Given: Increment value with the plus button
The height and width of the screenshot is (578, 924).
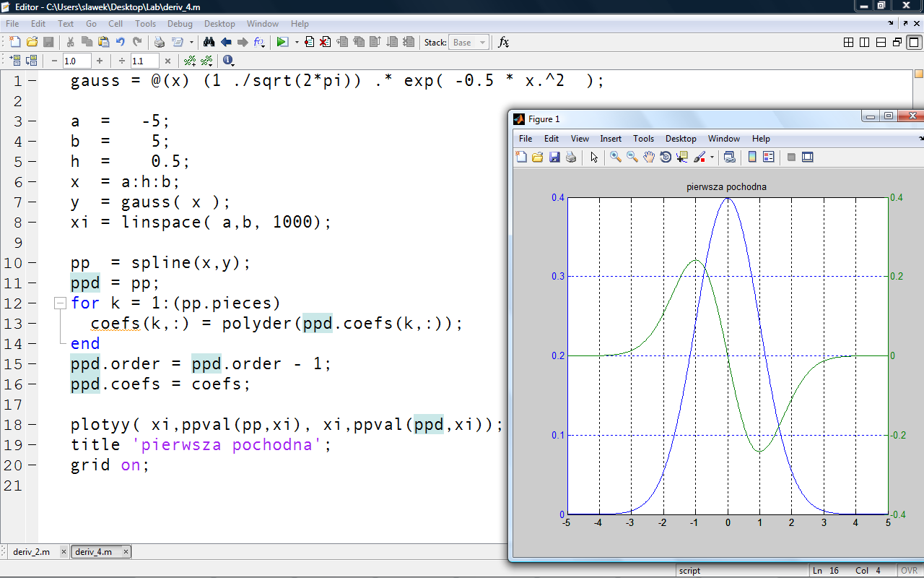Looking at the screenshot, I should point(100,61).
